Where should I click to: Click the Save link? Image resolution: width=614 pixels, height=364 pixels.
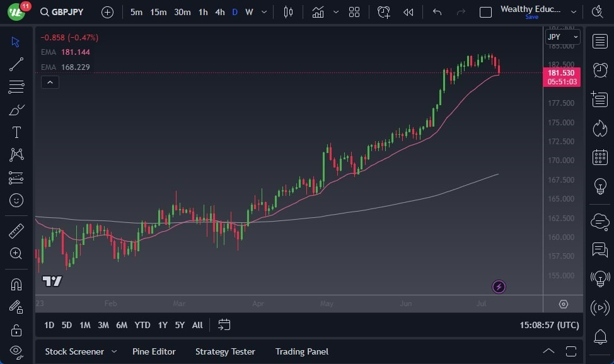tap(531, 18)
